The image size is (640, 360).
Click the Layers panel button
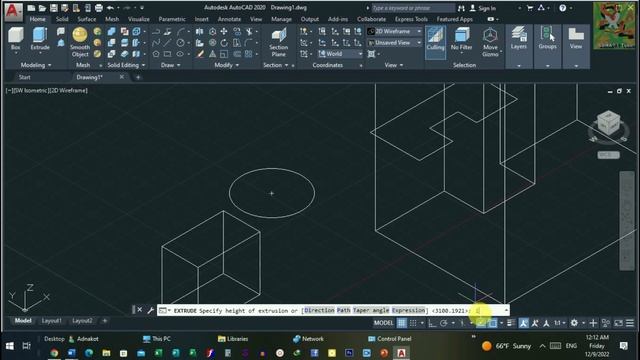[519, 39]
